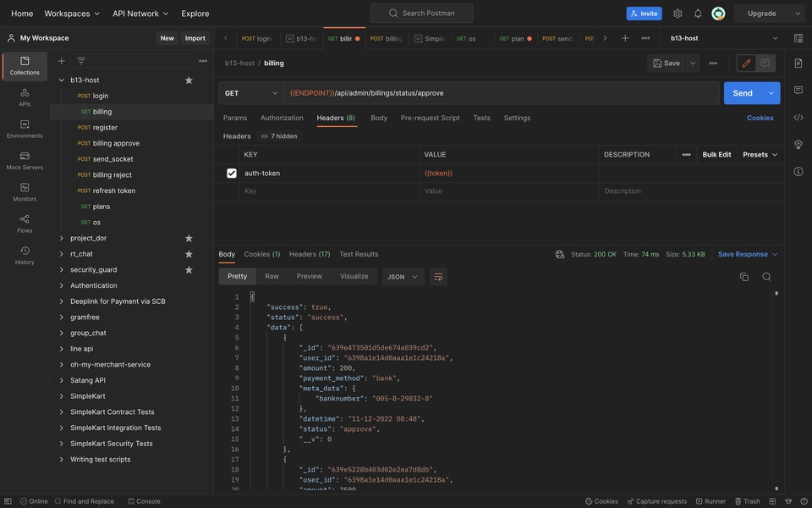Click the Invite button

644,14
